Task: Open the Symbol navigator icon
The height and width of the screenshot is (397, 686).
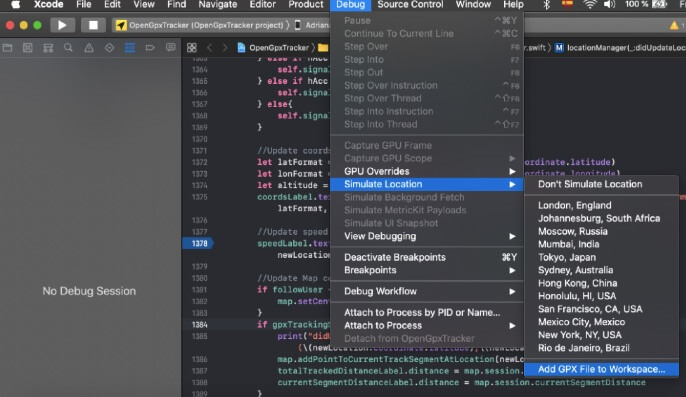Action: (48, 48)
